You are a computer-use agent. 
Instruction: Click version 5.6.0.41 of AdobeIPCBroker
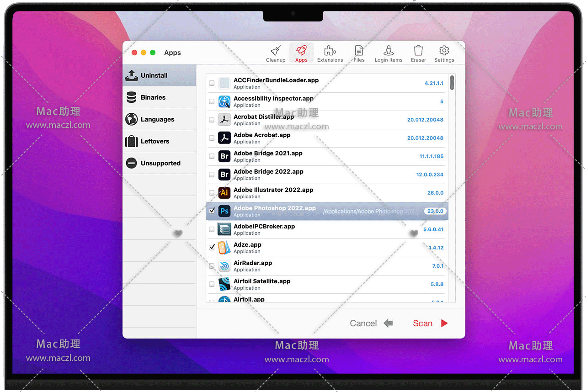pyautogui.click(x=433, y=229)
